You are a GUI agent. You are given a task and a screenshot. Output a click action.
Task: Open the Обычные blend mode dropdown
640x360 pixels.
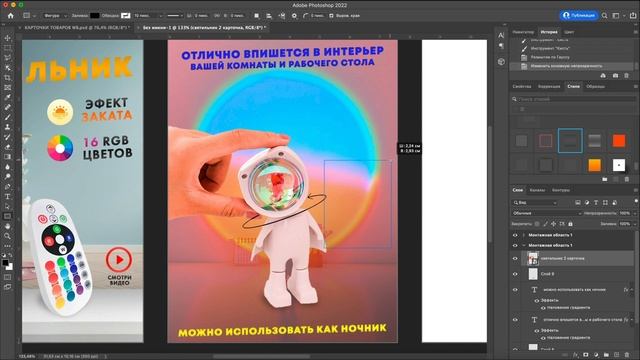pos(547,213)
